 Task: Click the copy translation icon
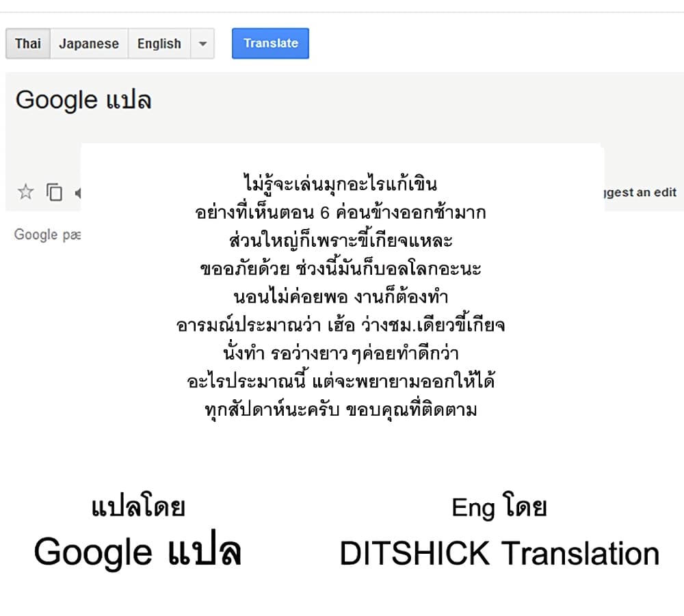[x=54, y=192]
